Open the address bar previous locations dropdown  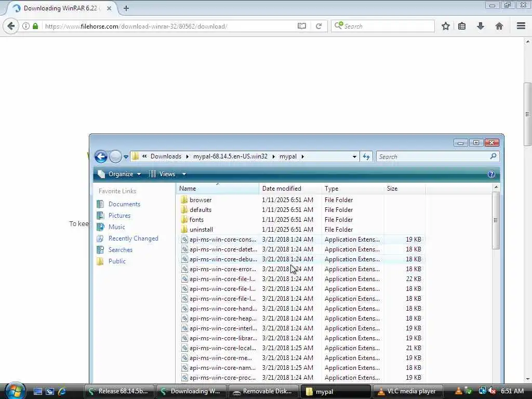tap(354, 157)
